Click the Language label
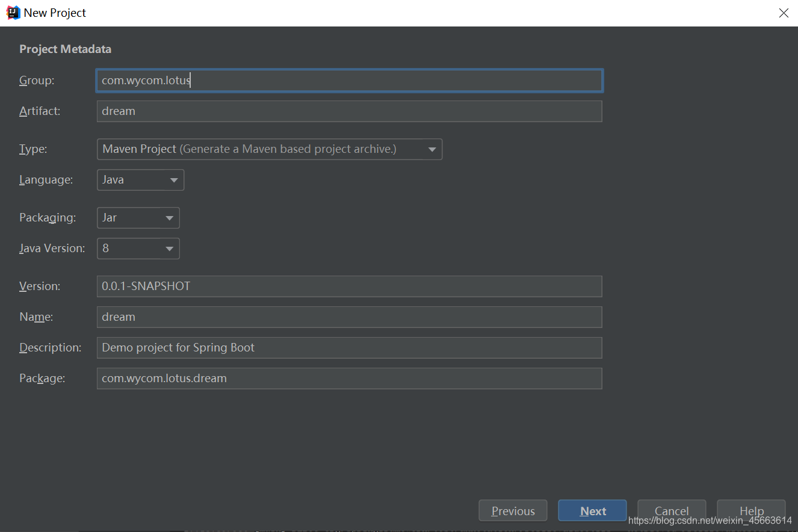Screen dimensions: 798x532 pos(46,180)
